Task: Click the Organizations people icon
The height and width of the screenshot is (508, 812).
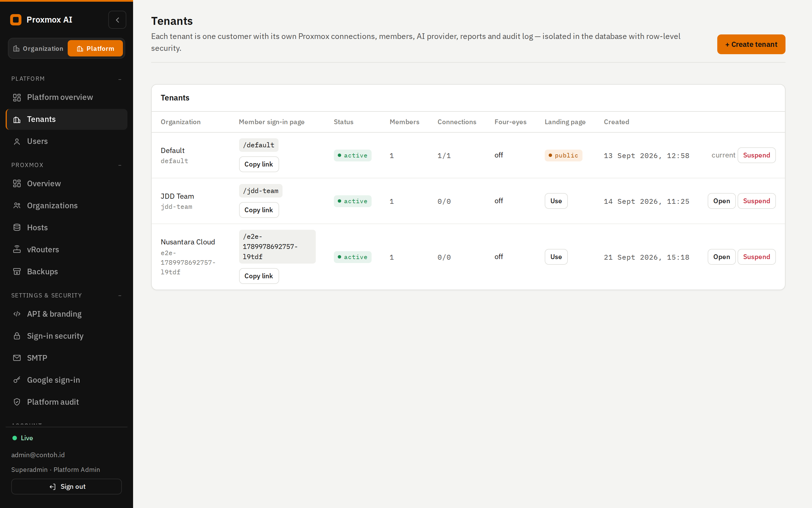Action: tap(17, 206)
